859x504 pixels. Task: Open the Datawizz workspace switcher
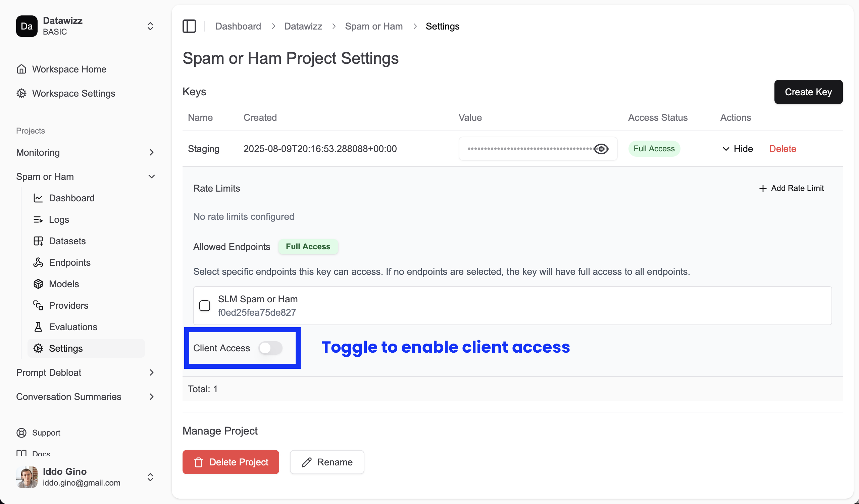click(150, 26)
